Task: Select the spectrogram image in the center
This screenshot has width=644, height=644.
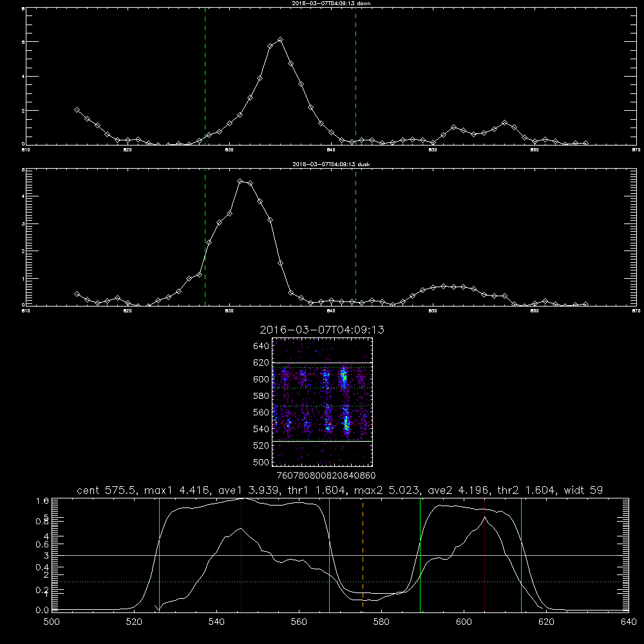Action: click(x=323, y=402)
